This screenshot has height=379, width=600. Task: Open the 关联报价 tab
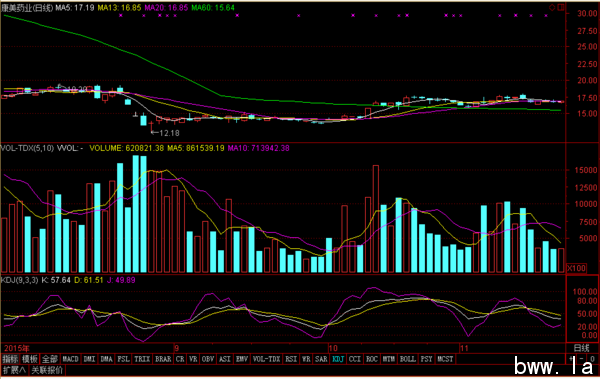pyautogui.click(x=47, y=370)
